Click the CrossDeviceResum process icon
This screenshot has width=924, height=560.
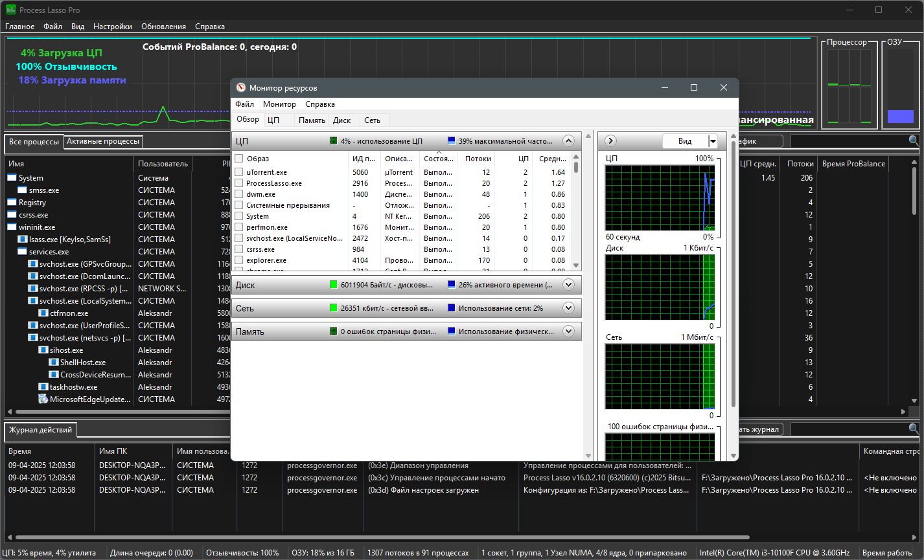(53, 374)
